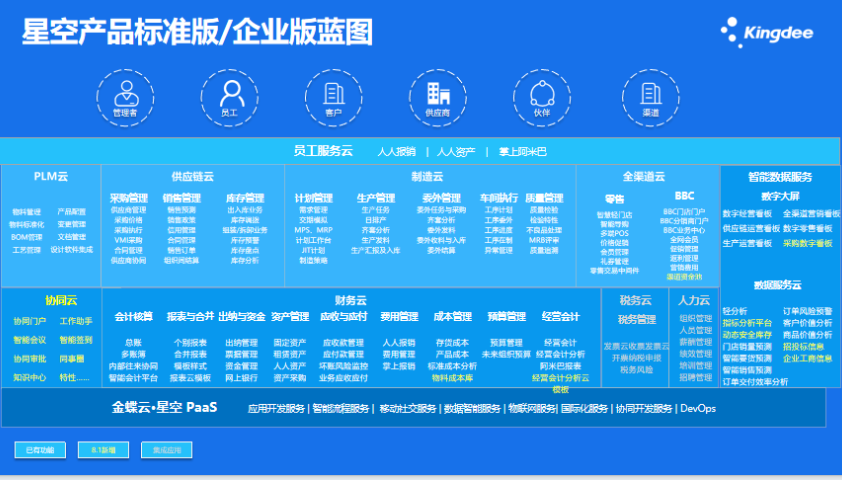Click the 零售 heading

[x=614, y=199]
